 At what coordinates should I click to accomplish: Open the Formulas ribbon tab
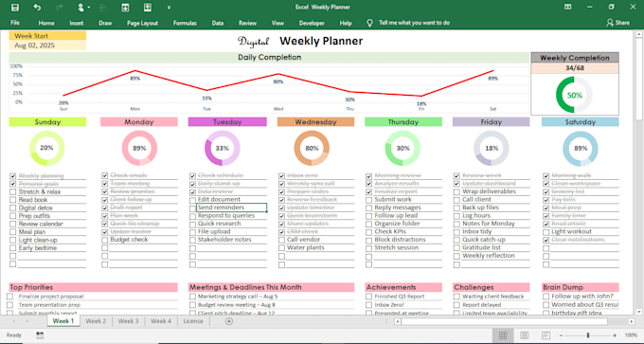tap(185, 23)
